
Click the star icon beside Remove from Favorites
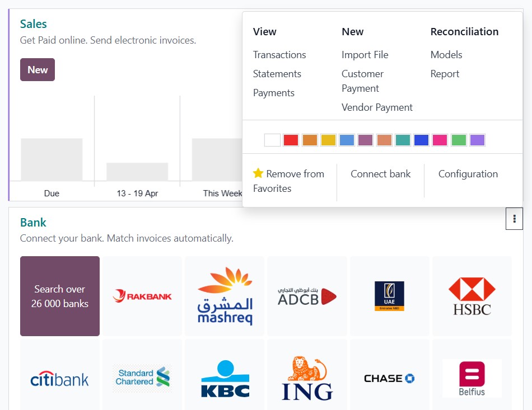pyautogui.click(x=258, y=173)
